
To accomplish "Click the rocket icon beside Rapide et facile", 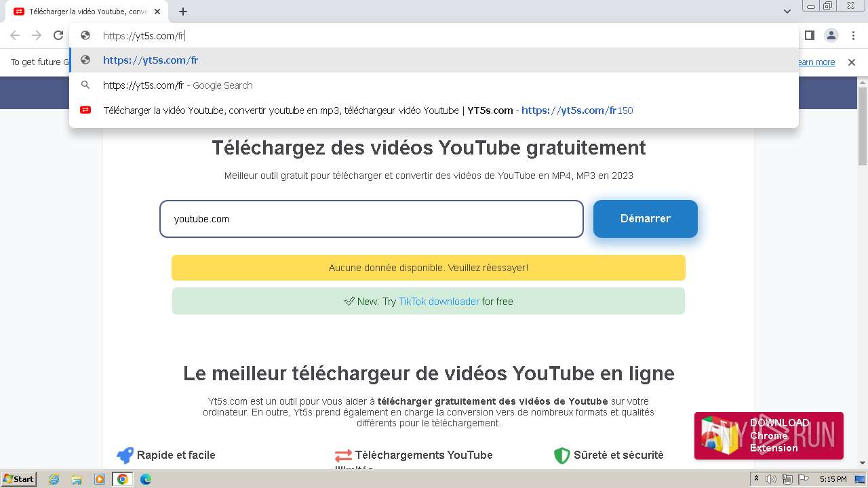I will point(125,455).
